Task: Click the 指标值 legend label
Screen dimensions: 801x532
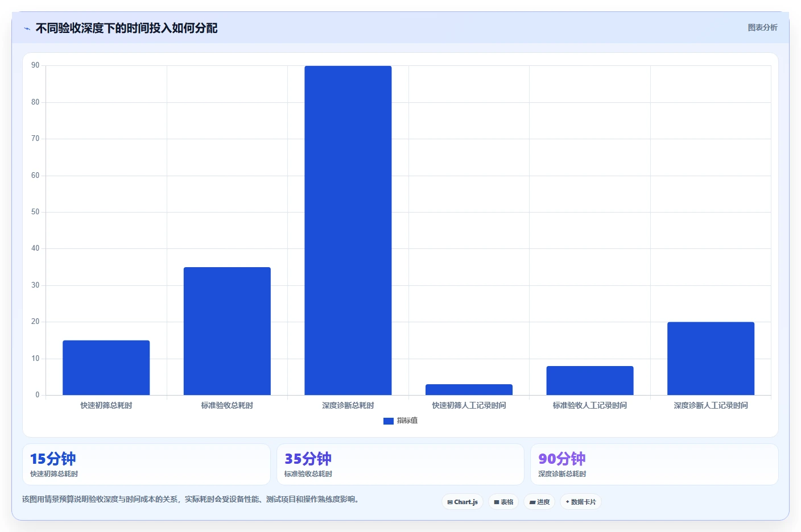Action: [407, 421]
